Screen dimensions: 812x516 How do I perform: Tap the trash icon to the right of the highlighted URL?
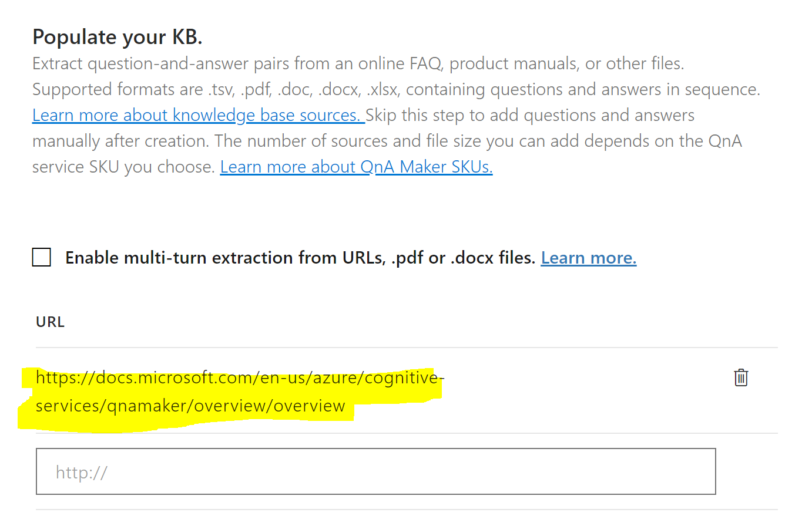(741, 377)
